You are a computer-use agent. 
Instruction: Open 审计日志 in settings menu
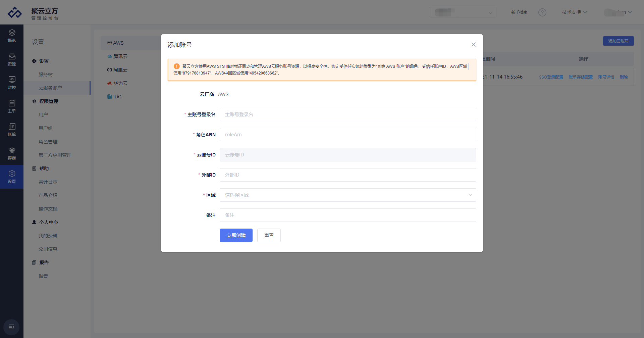[x=48, y=182]
